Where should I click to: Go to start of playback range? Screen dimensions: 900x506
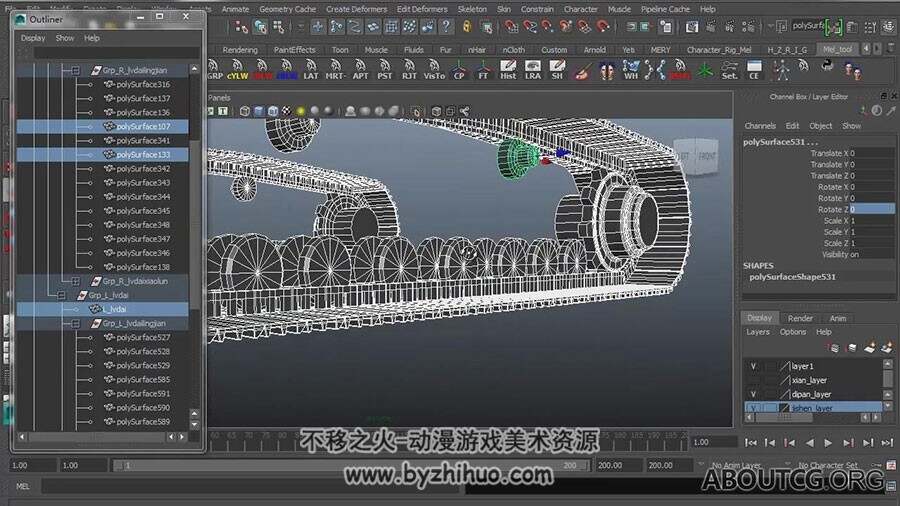751,443
